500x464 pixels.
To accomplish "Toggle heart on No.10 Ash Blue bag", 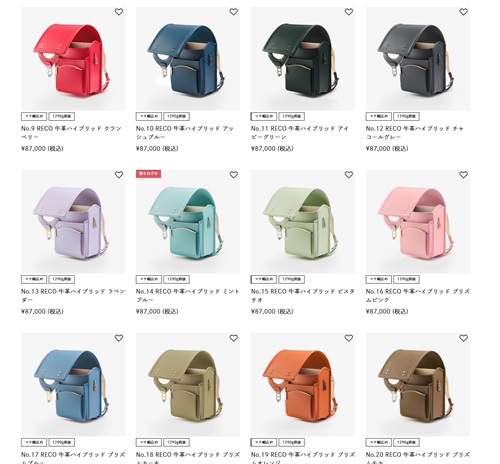I will click(234, 12).
